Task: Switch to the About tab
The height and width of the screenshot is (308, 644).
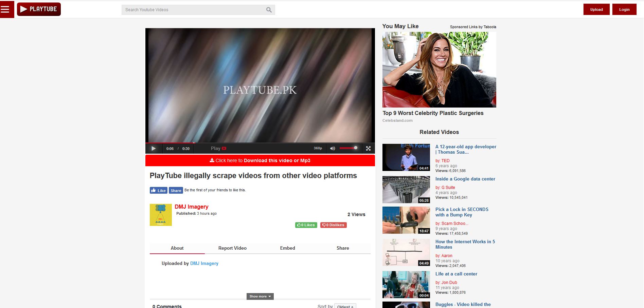Action: pos(177,248)
